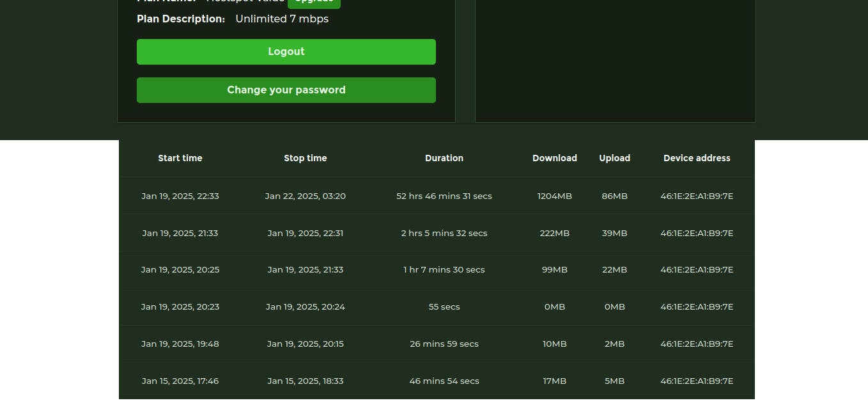Click the Device address column header
Screen dimensions: 868x405
pyautogui.click(x=696, y=158)
